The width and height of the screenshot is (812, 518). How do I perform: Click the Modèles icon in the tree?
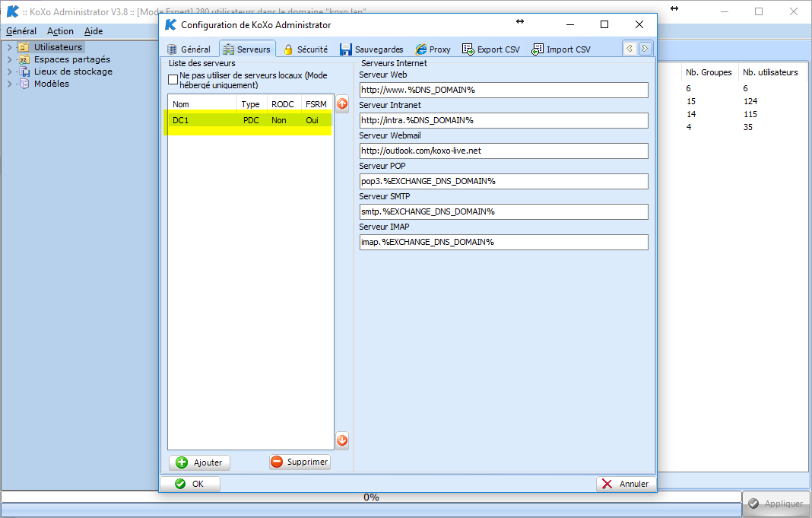24,84
